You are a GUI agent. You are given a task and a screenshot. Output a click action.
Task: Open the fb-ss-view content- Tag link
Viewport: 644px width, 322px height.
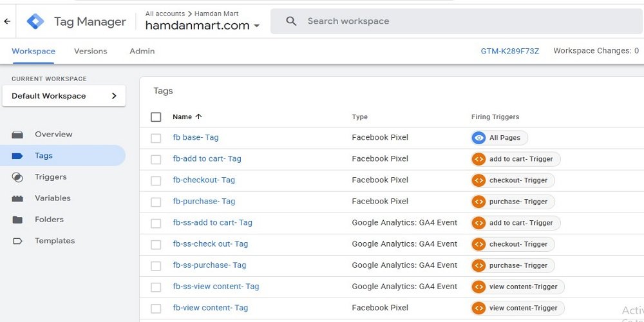pyautogui.click(x=216, y=287)
